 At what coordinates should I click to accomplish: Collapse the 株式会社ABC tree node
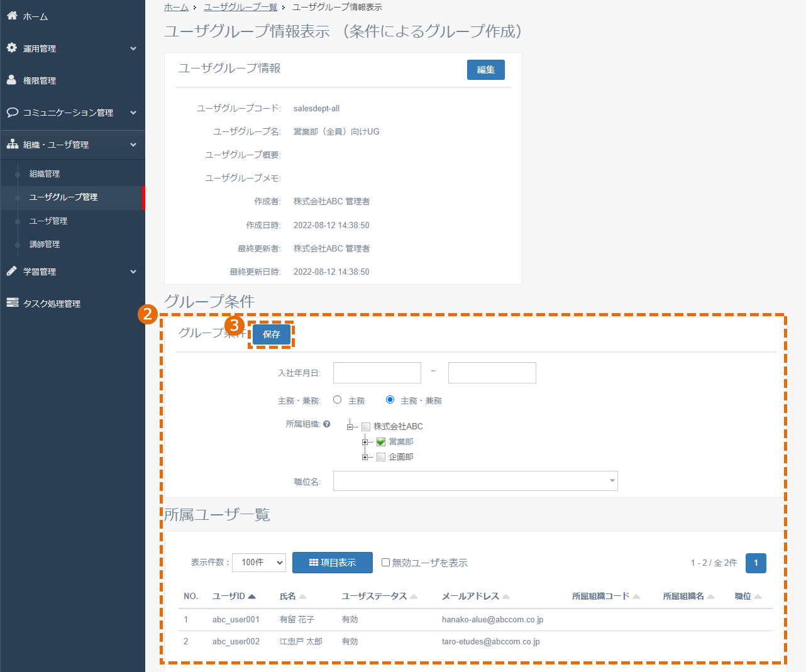(350, 427)
